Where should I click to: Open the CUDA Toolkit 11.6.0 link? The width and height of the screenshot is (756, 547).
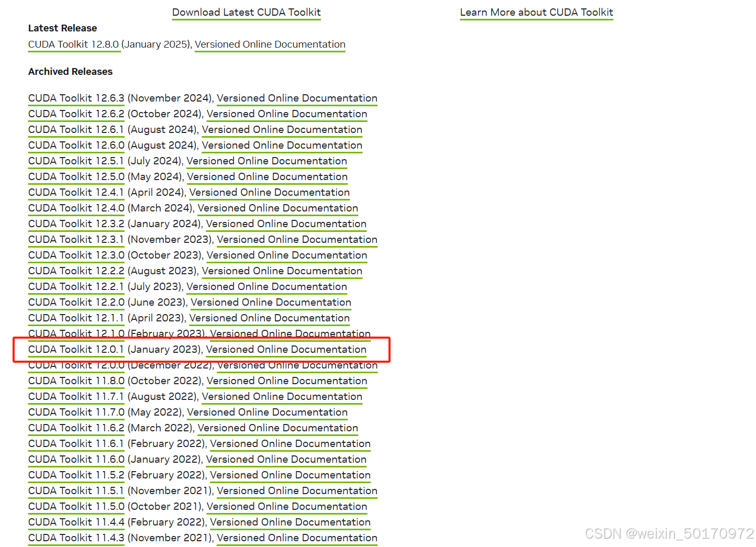click(x=76, y=459)
